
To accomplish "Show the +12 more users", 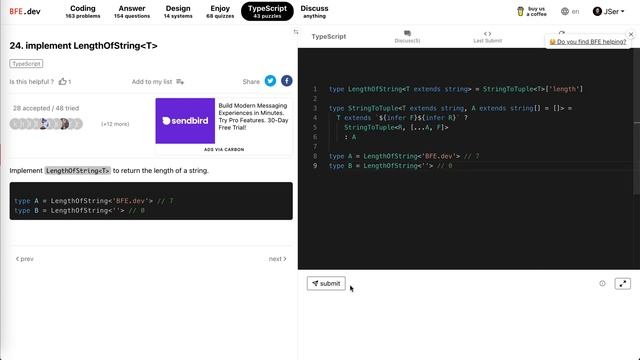I will pos(115,124).
